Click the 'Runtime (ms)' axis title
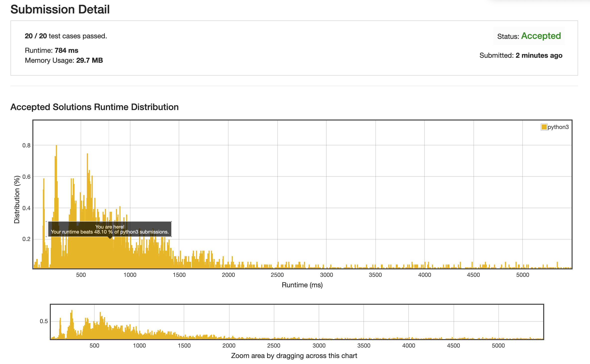Viewport: 590px width, 364px height. (302, 285)
